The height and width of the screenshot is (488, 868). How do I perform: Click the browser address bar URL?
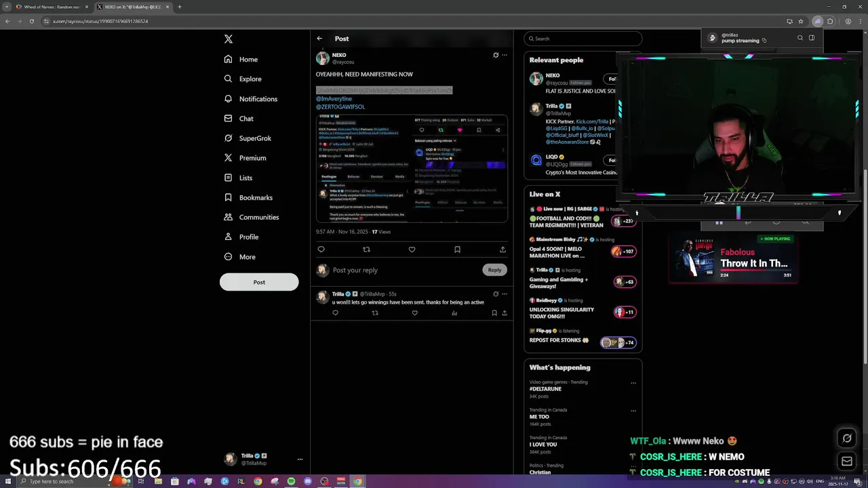100,21
